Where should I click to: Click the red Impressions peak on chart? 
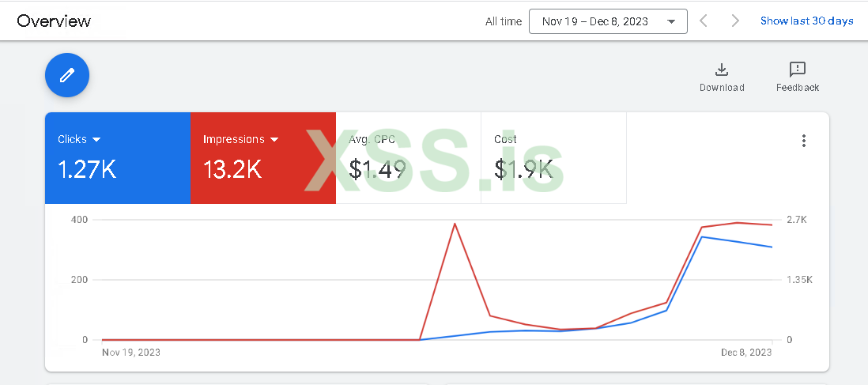[455, 224]
